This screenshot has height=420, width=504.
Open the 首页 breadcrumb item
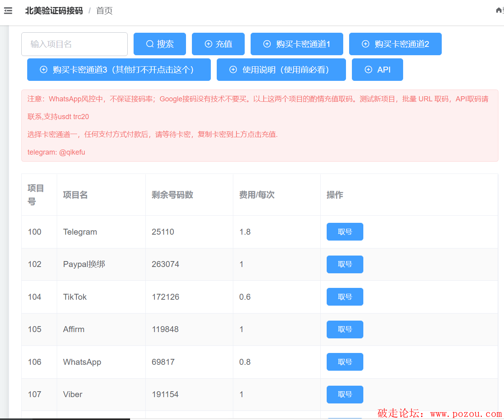(x=104, y=11)
